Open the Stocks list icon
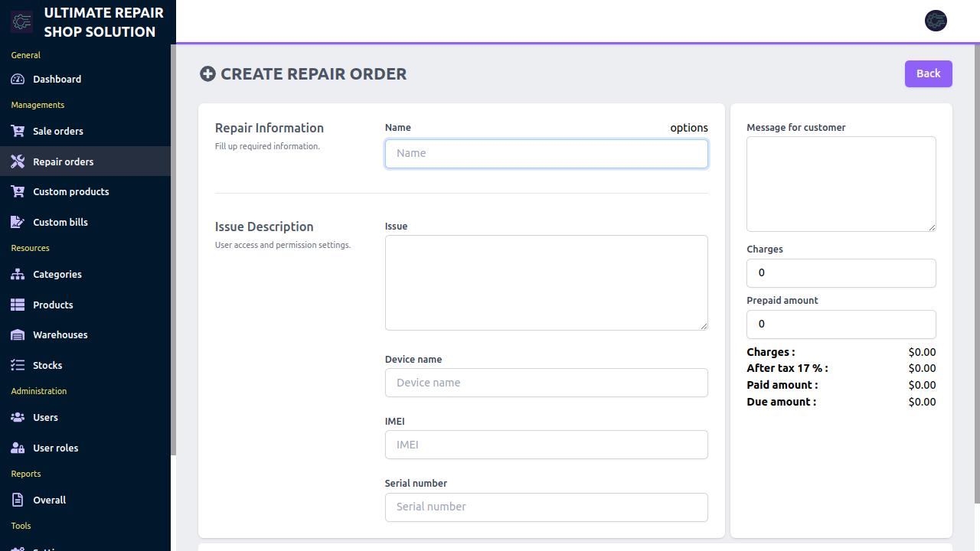The height and width of the screenshot is (551, 980). [17, 365]
